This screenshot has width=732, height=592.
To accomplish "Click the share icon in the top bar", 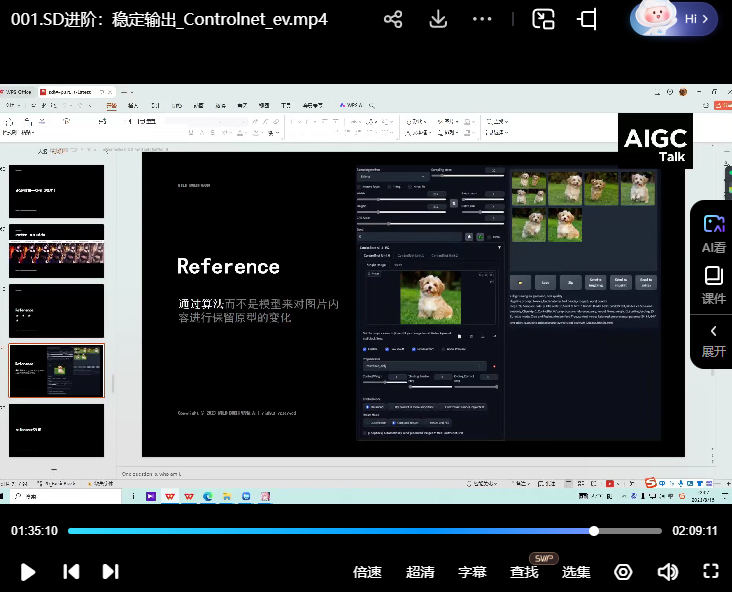I will tap(394, 19).
